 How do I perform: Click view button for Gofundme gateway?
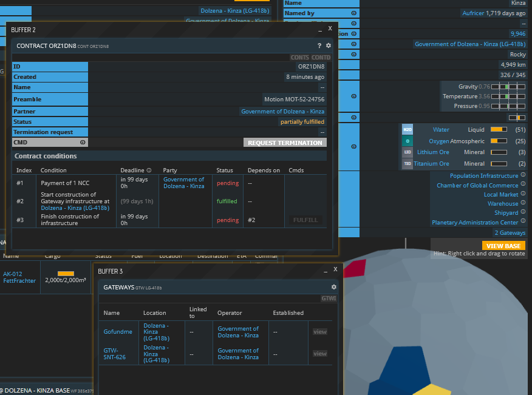tap(319, 332)
